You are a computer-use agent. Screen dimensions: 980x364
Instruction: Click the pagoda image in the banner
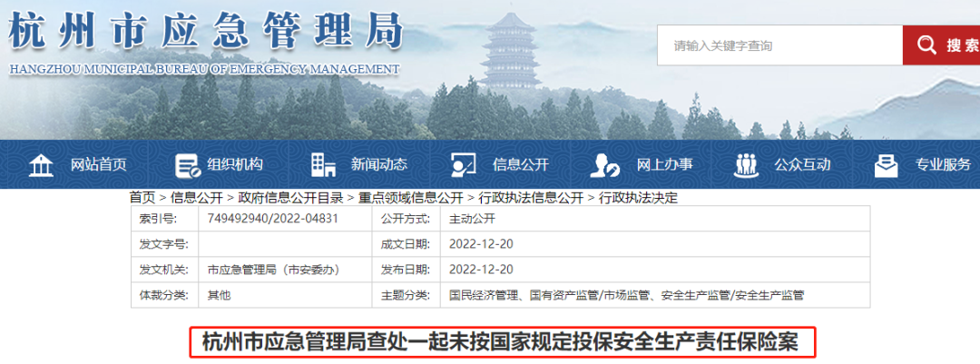510,50
